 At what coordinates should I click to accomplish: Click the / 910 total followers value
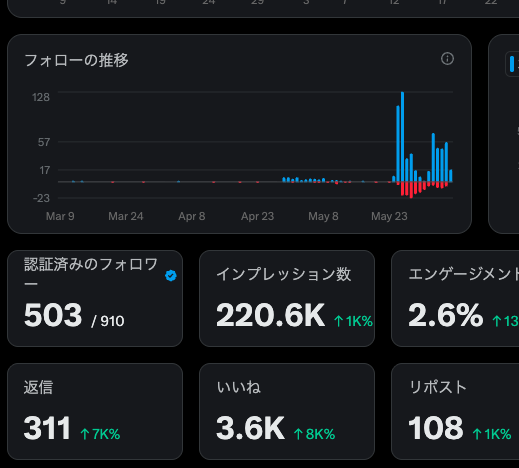[108, 321]
